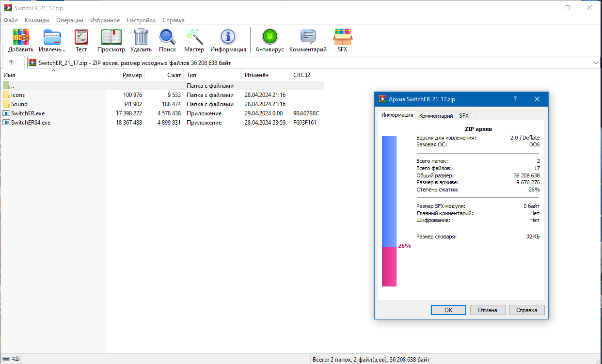
Task: Click the Удалить trash can icon
Action: tap(141, 37)
